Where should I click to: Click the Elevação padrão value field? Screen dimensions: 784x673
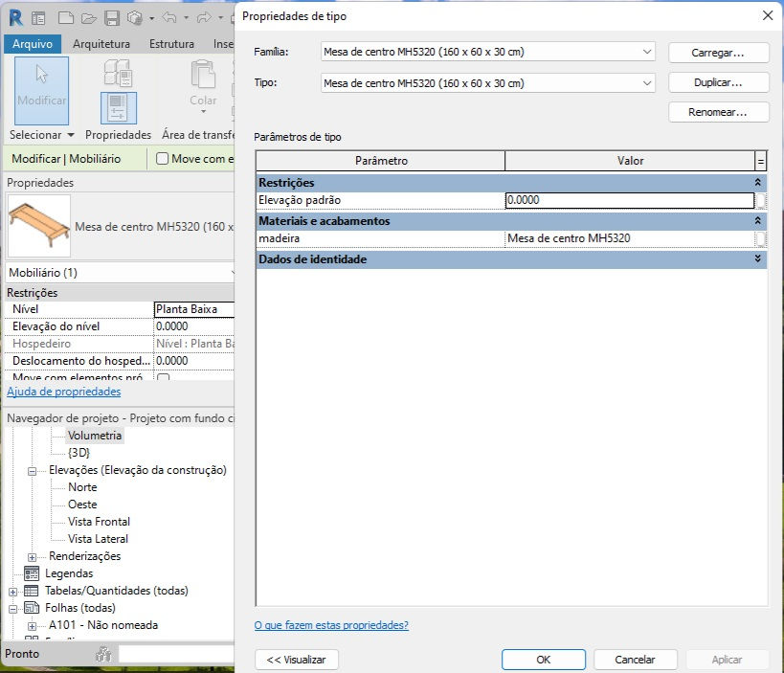(629, 200)
